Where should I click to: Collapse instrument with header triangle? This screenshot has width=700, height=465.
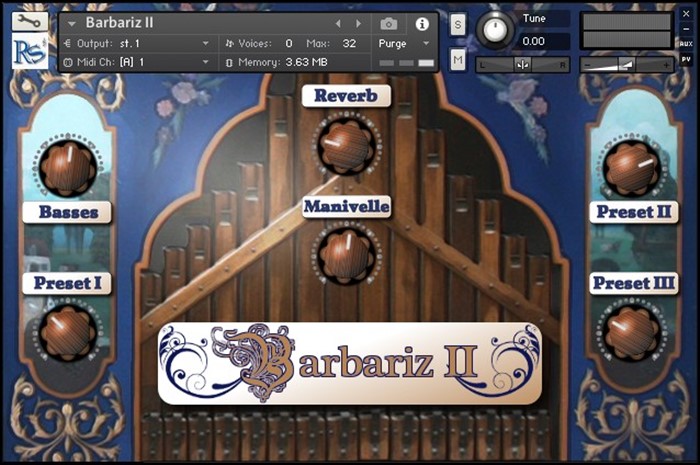[x=71, y=24]
